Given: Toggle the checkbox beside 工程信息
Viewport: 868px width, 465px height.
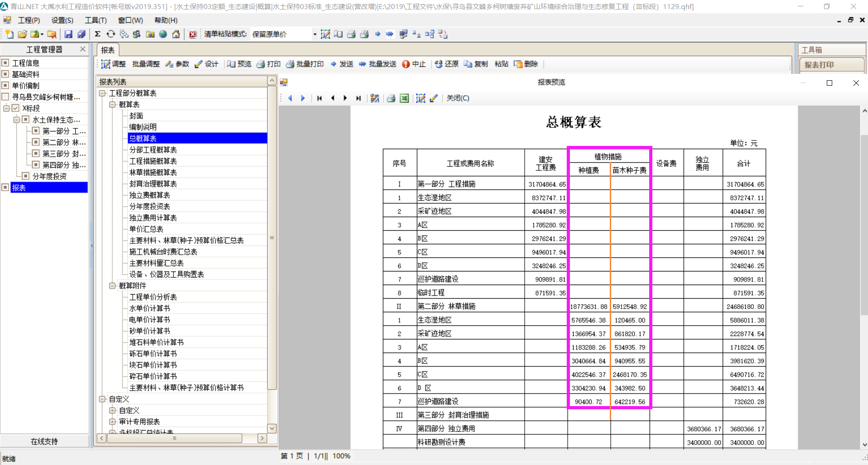Looking at the screenshot, I should (5, 63).
